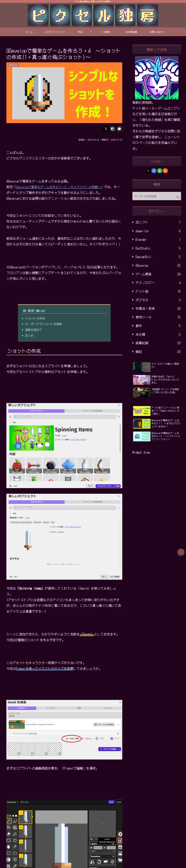
Task: Open the Spirit City article in the sidebar
Action: [157, 380]
